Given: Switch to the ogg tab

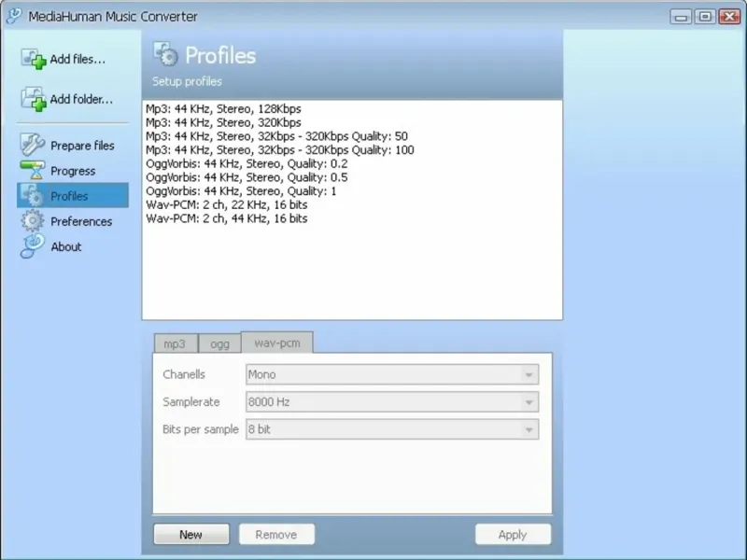Looking at the screenshot, I should (x=219, y=343).
